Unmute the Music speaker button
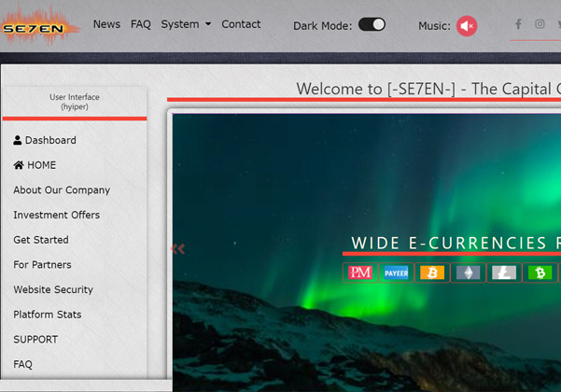Image resolution: width=561 pixels, height=392 pixels. 467,25
